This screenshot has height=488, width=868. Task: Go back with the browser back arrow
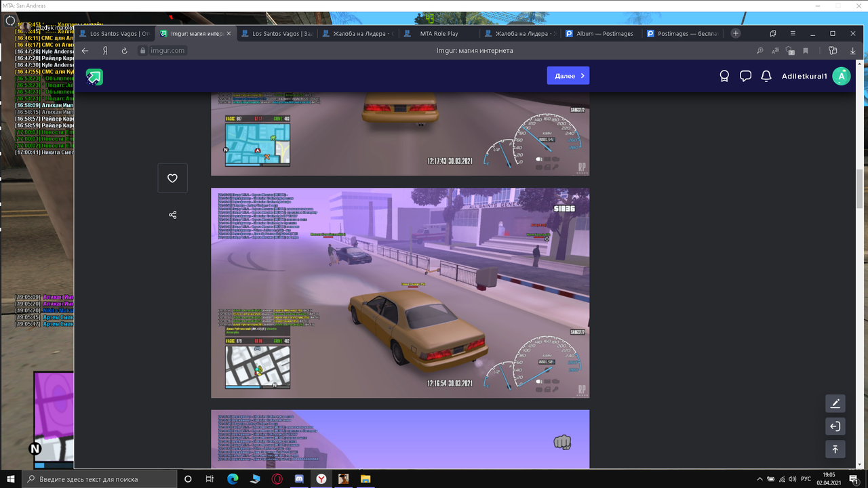point(85,51)
